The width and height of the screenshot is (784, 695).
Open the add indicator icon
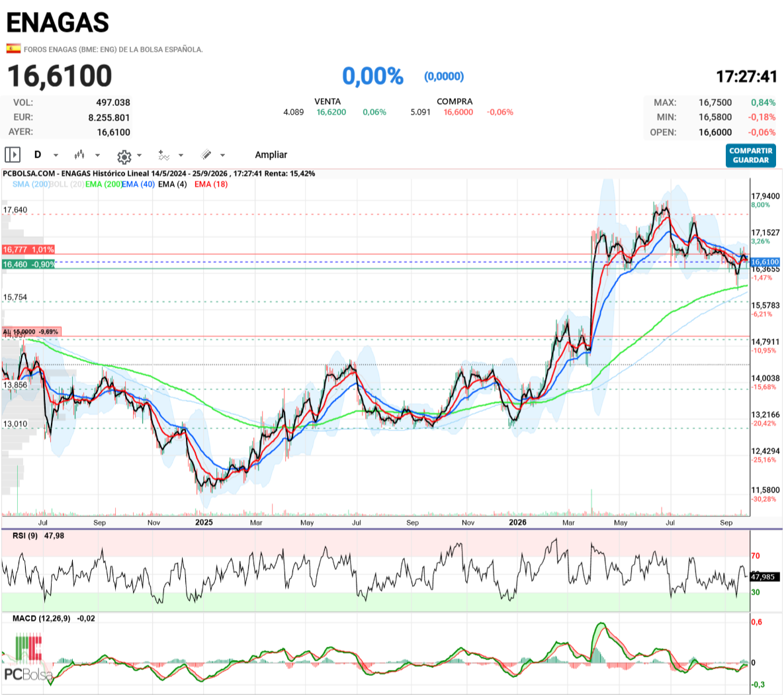point(163,155)
